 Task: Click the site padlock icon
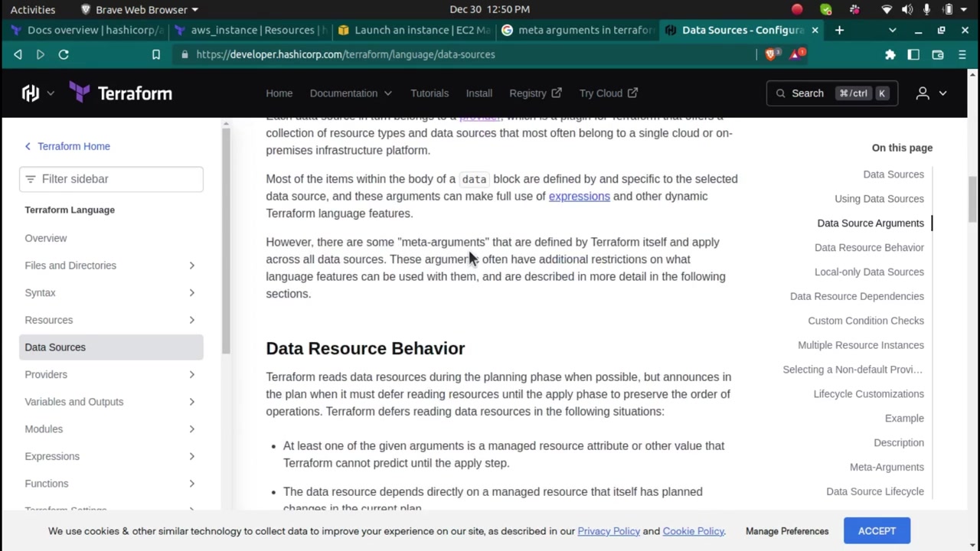click(x=184, y=54)
